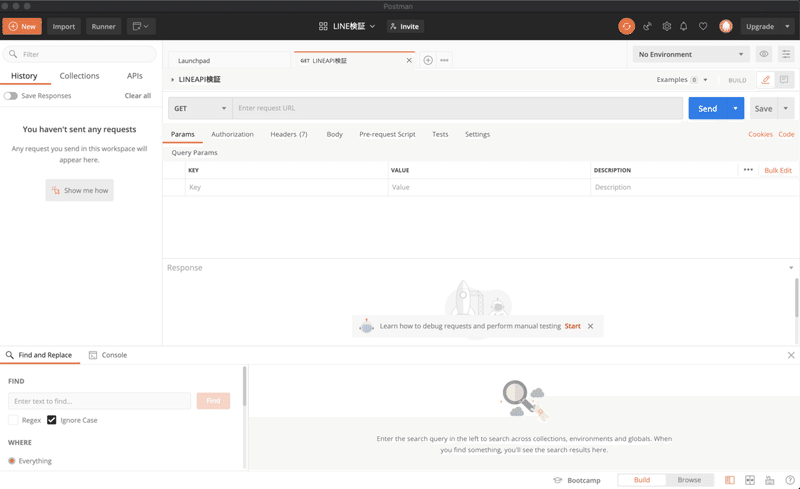Click the Import button

pyautogui.click(x=63, y=26)
